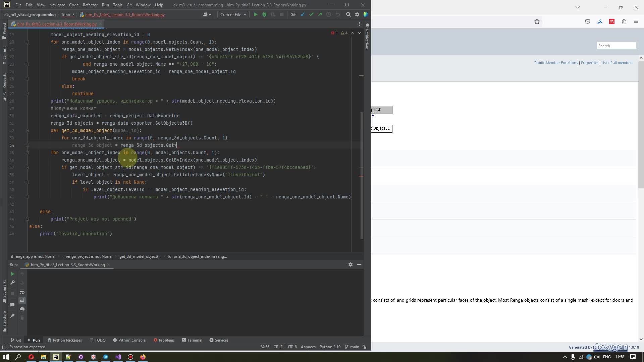Screen dimensions: 644x362
Task: Close bim_Py_title3 run tab
Action: 109,265
